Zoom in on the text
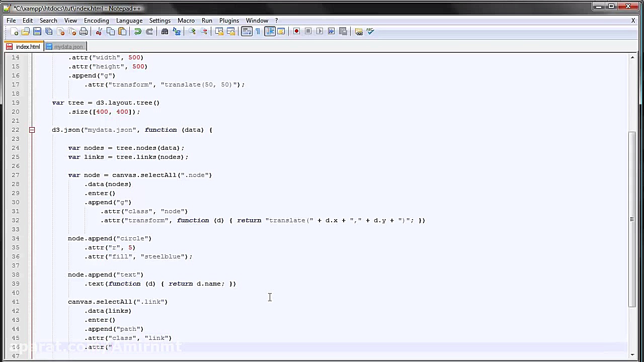This screenshot has height=362, width=644. click(192, 31)
